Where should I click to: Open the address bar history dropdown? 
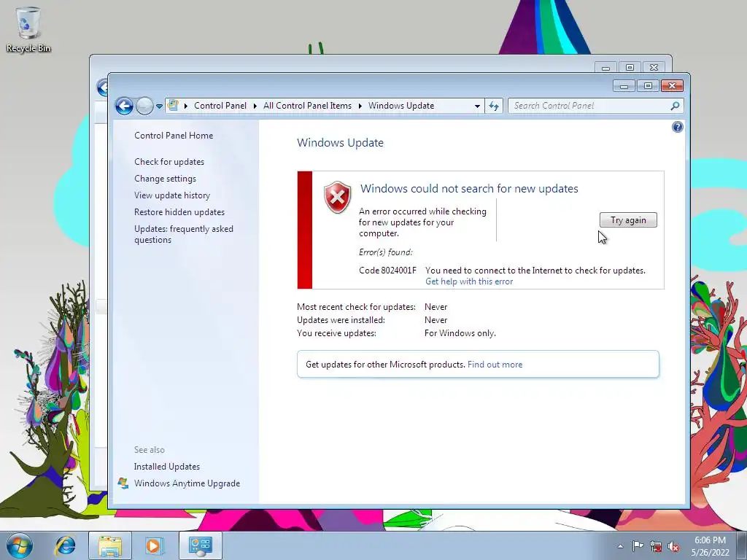tap(477, 106)
